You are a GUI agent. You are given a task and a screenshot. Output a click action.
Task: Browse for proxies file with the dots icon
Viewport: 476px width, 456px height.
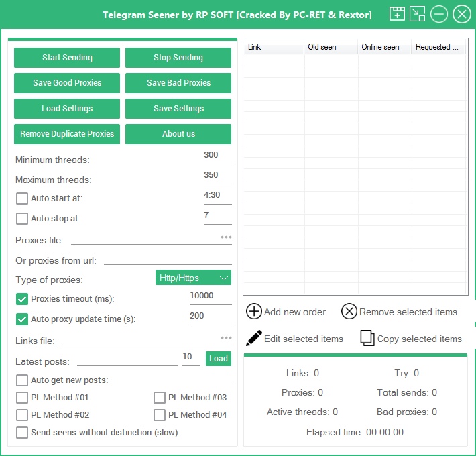(x=226, y=237)
